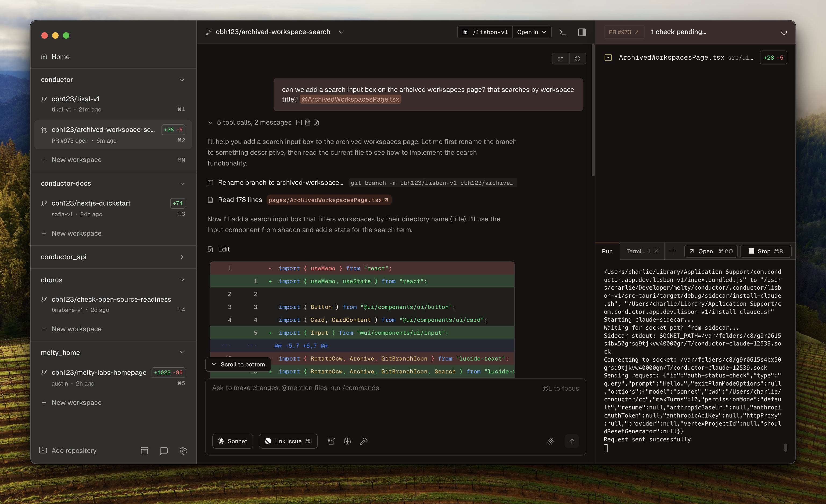This screenshot has width=826, height=504.
Task: Collapse the conductor repository section
Action: point(182,80)
